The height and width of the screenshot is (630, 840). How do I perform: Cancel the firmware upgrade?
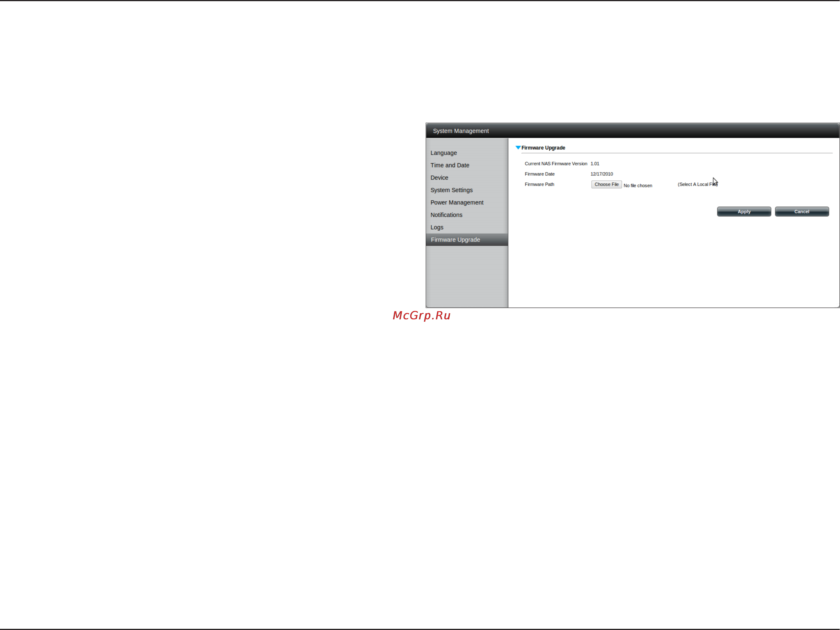pyautogui.click(x=802, y=212)
